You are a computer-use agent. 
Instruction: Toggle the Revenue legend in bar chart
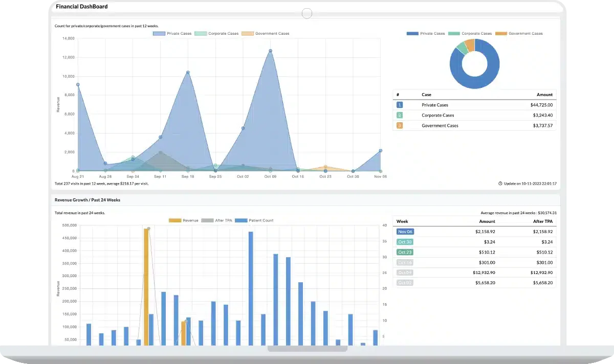pyautogui.click(x=184, y=220)
